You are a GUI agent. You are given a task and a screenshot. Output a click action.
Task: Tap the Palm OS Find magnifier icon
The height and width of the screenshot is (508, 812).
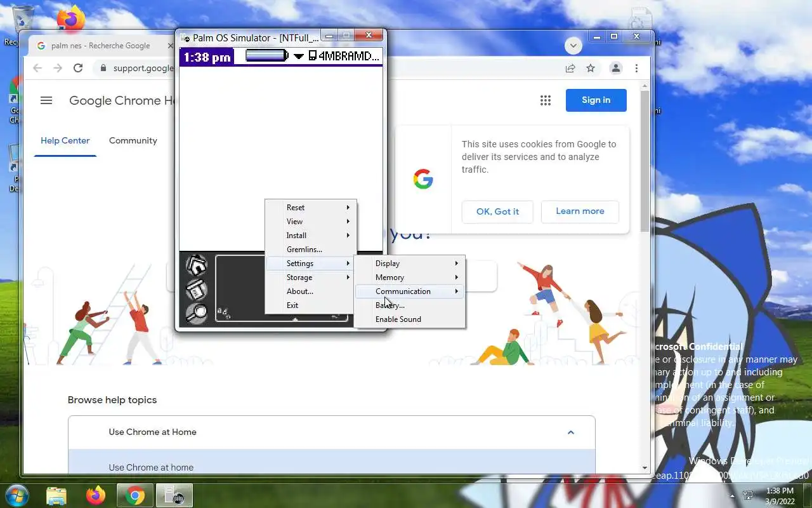point(197,313)
